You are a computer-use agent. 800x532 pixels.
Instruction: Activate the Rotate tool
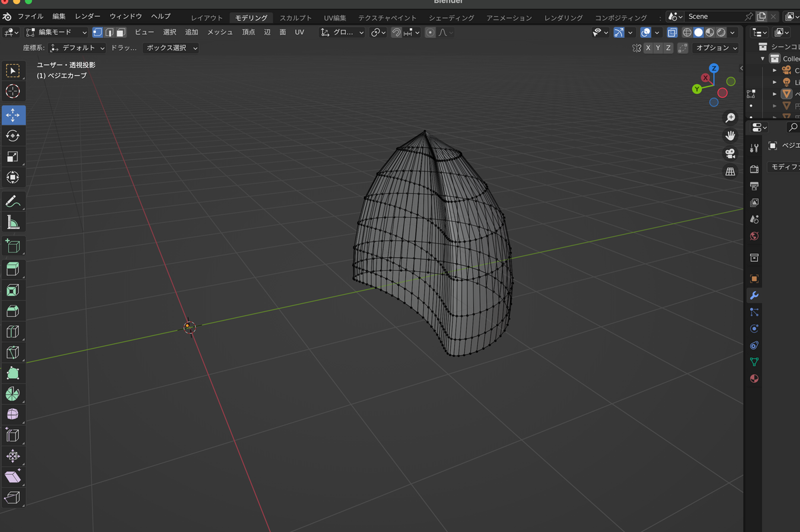coord(13,135)
